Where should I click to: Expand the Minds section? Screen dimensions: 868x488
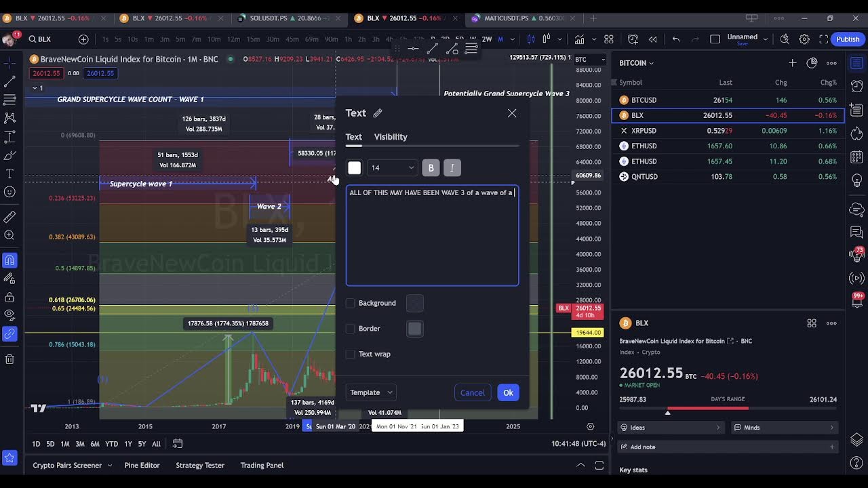[785, 428]
